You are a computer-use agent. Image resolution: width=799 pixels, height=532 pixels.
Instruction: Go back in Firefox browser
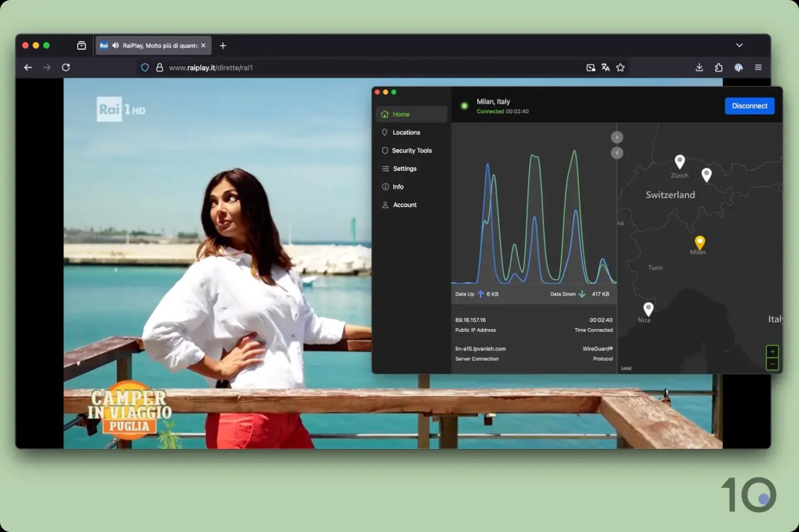pyautogui.click(x=28, y=68)
